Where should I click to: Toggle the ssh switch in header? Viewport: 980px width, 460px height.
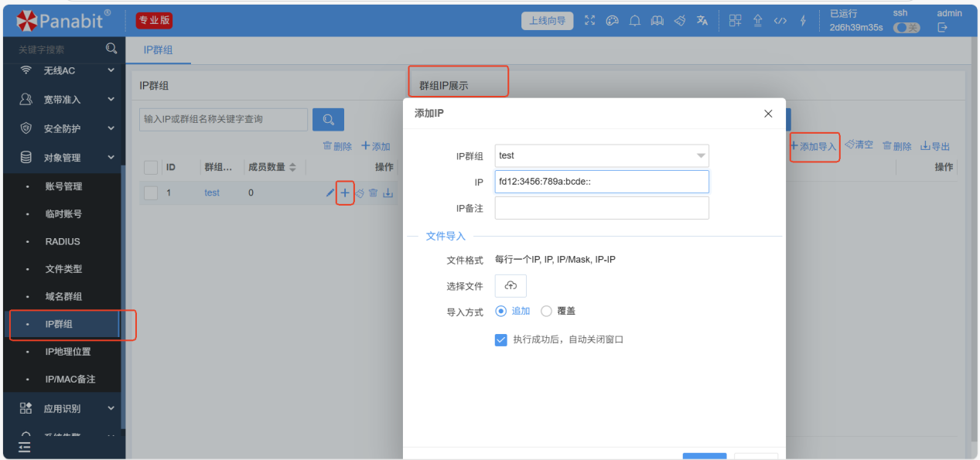tap(906, 28)
